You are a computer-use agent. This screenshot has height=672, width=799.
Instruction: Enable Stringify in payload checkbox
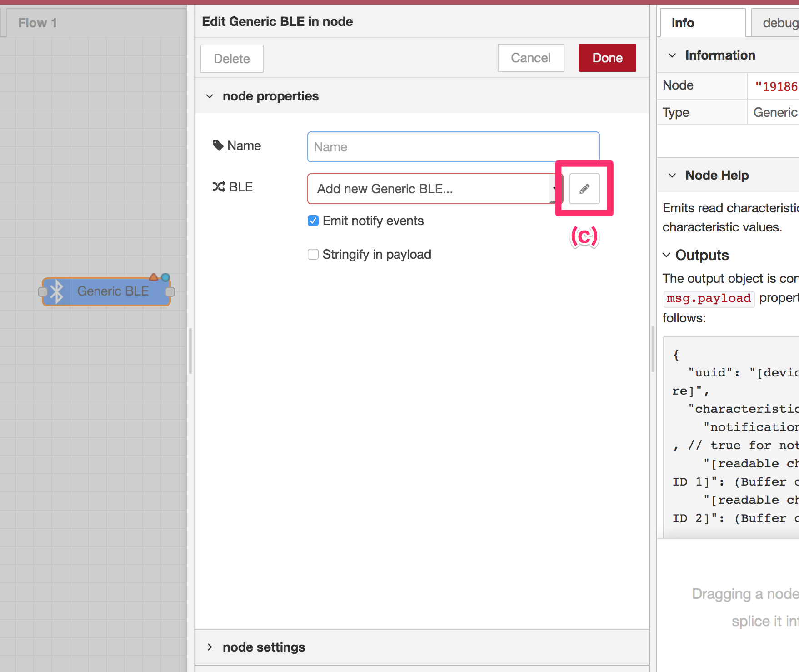[313, 254]
